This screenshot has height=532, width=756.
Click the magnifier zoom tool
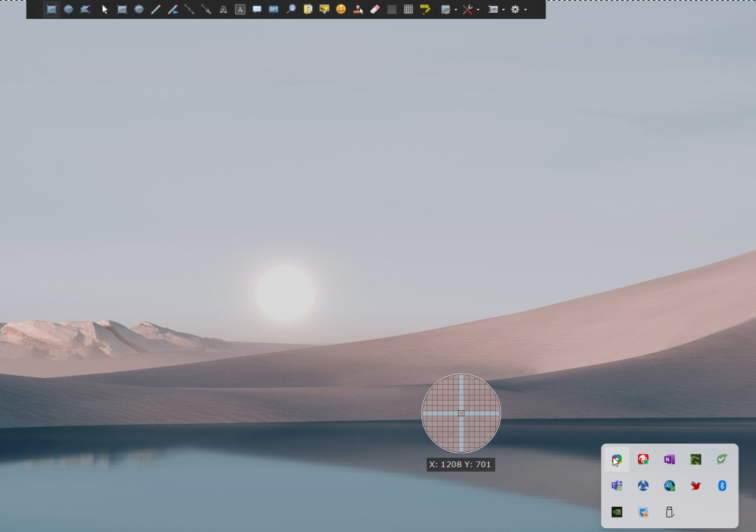click(x=290, y=9)
